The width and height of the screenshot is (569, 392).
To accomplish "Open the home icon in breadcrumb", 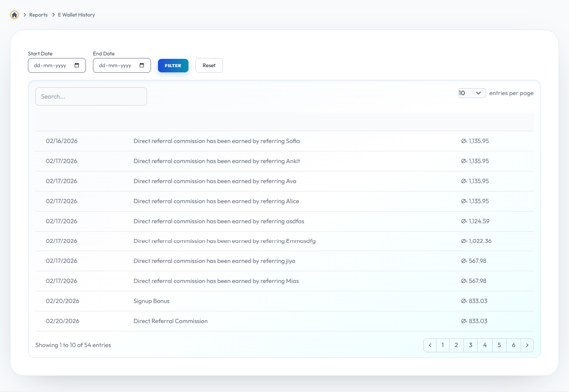I will 14,15.
